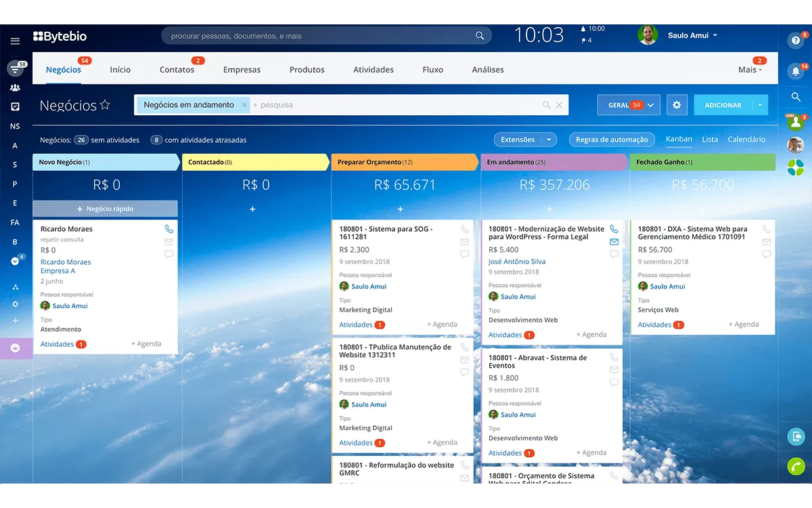Click comment icon on Ricardo Moraes card
Image resolution: width=812 pixels, height=508 pixels.
pyautogui.click(x=168, y=254)
